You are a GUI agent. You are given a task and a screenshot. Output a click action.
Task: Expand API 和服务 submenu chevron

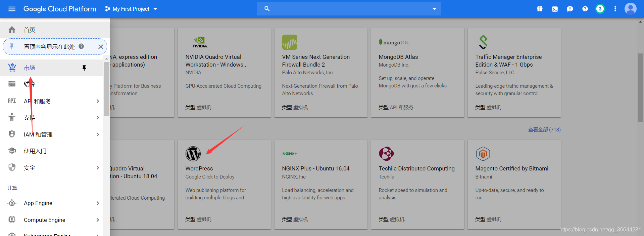[98, 101]
